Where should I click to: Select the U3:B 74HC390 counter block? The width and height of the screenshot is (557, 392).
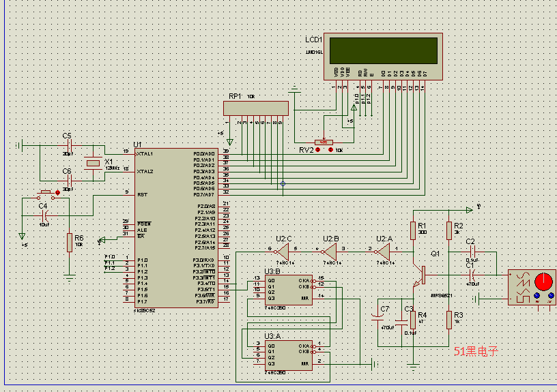(x=289, y=290)
